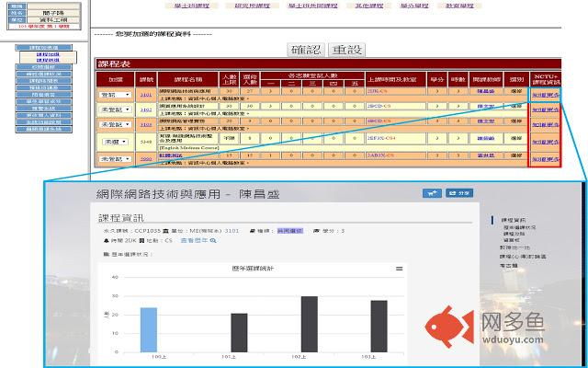Switch to the 學分學程 tab
The height and width of the screenshot is (368, 588).
coord(414,6)
